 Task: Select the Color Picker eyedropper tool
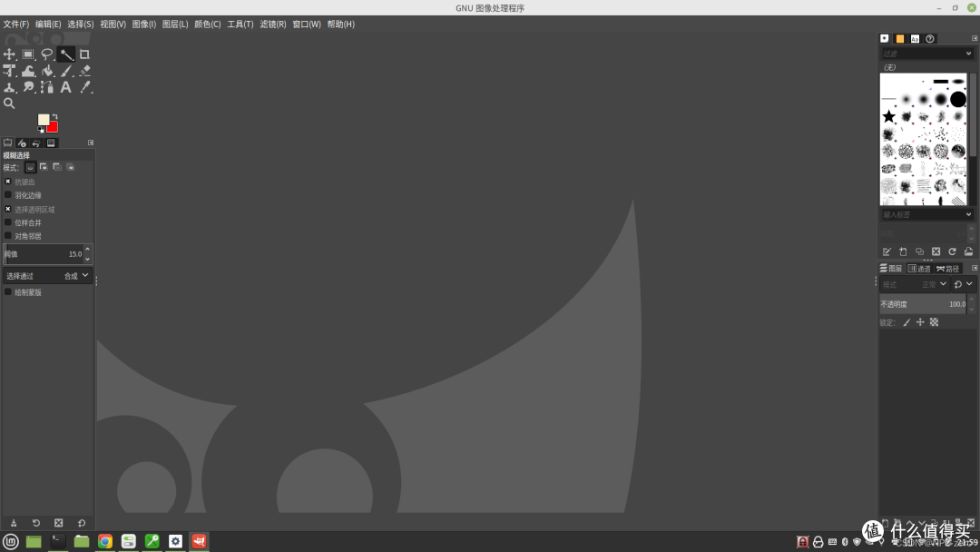pos(84,87)
